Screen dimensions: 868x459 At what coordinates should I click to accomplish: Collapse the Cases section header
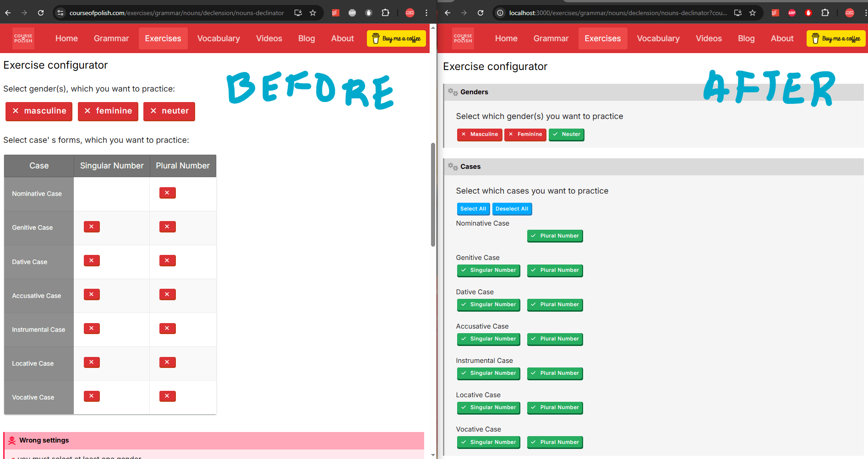pyautogui.click(x=470, y=167)
